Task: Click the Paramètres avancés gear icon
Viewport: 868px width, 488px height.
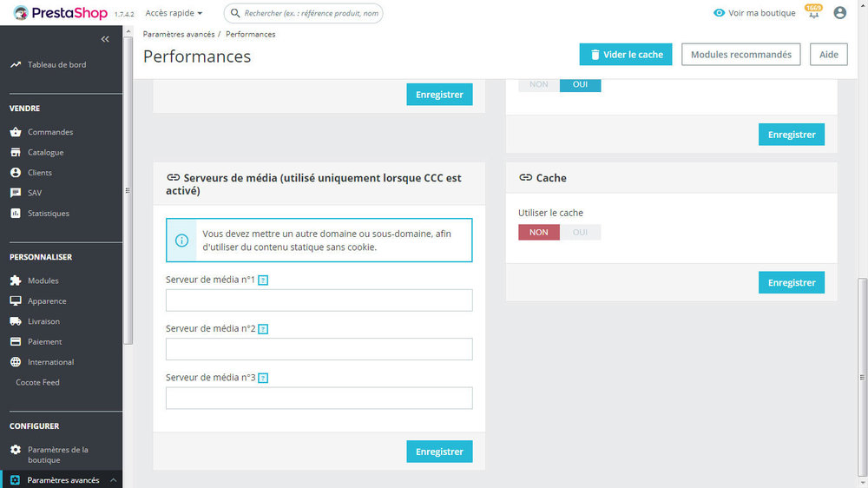Action: [x=15, y=480]
